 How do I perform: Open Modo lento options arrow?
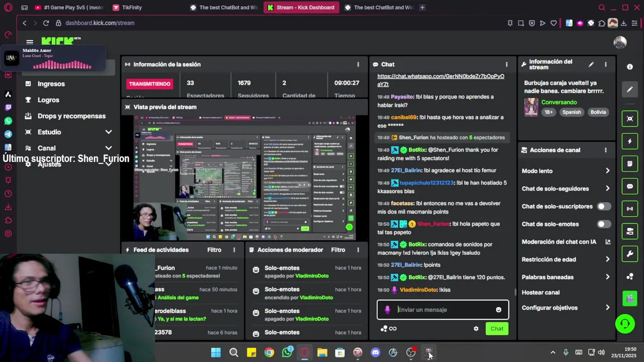pyautogui.click(x=607, y=171)
